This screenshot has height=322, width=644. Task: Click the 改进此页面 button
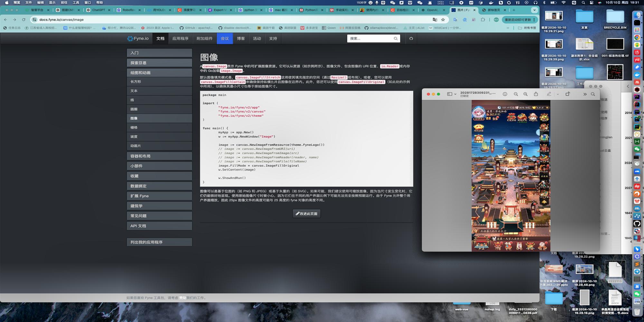(307, 213)
